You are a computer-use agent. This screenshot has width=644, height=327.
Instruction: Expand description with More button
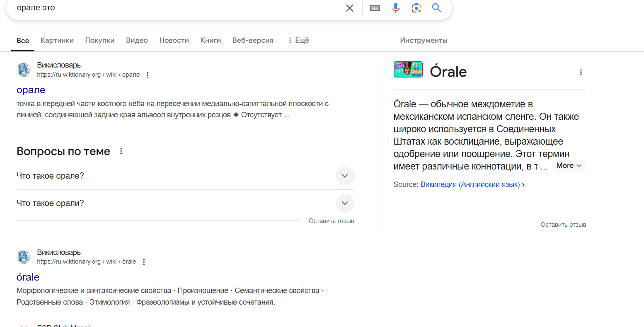click(569, 166)
